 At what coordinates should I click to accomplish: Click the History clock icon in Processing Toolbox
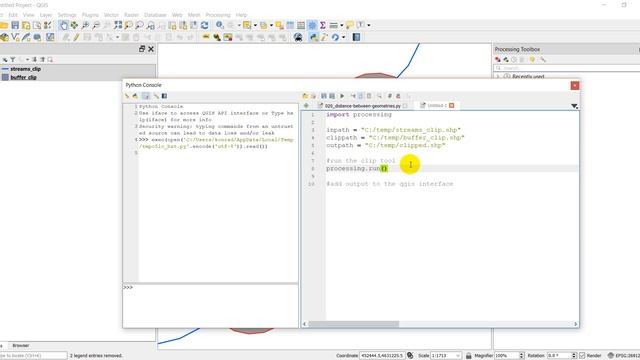[514, 60]
